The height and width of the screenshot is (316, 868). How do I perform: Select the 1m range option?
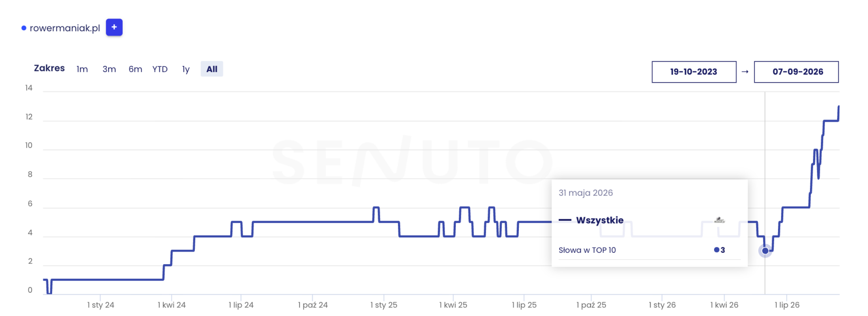82,69
